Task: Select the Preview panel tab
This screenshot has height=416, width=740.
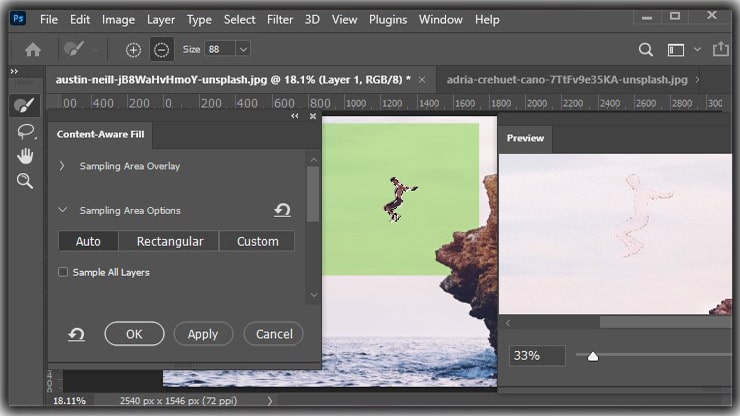Action: pos(525,138)
